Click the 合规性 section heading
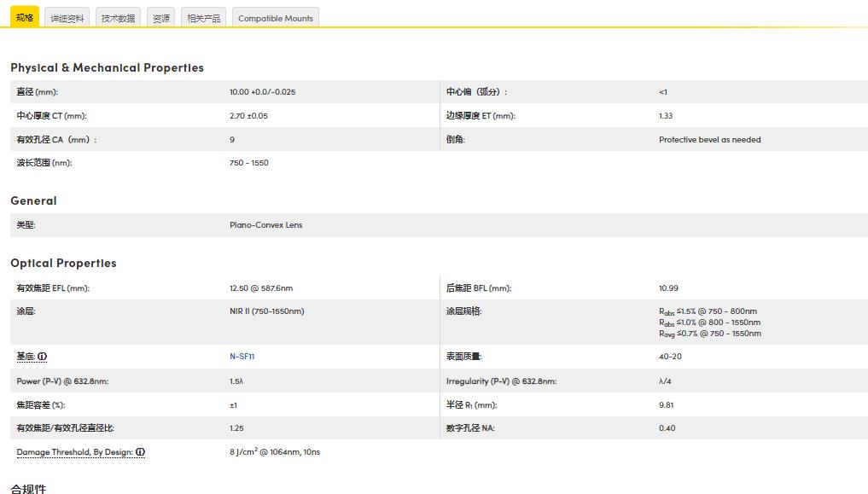The height and width of the screenshot is (494, 868). pos(28,488)
